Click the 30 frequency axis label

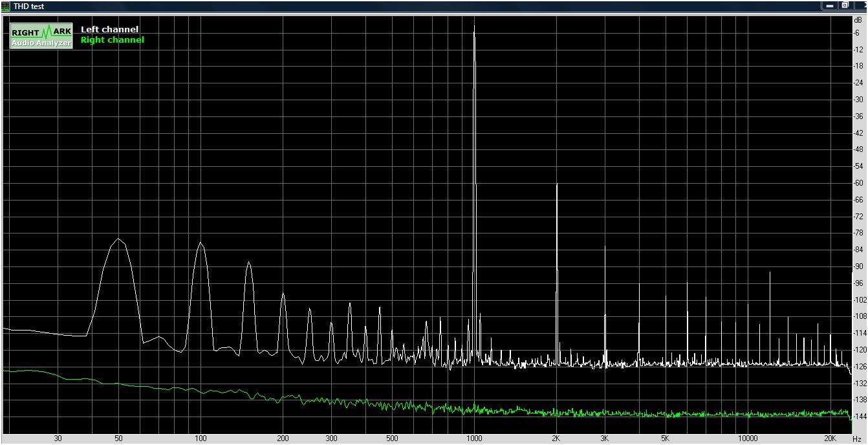pos(58,439)
